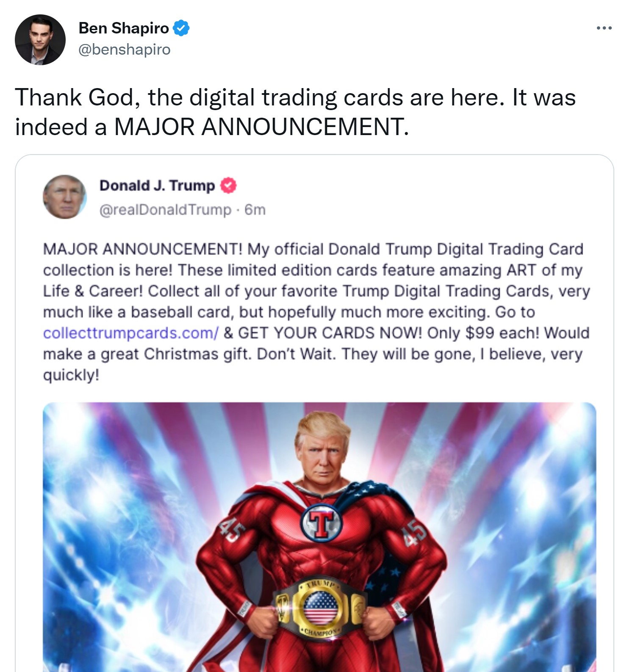Click the 6m timestamp on quoted post
627x672 pixels.
click(255, 210)
